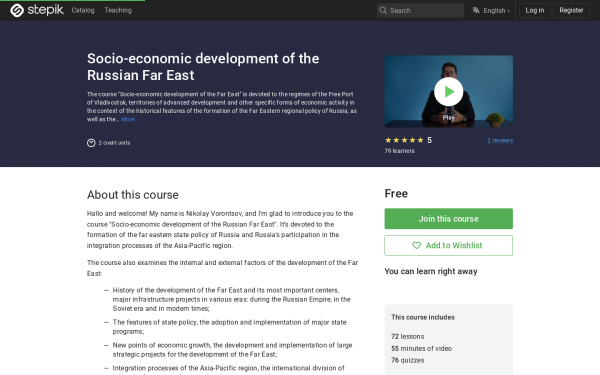
Task: Click Join this course button
Action: [448, 218]
